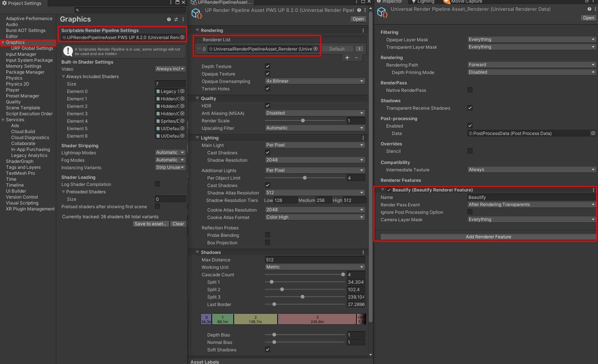
Task: Open the Beautify Renderer Feature options menu
Action: 593,190
